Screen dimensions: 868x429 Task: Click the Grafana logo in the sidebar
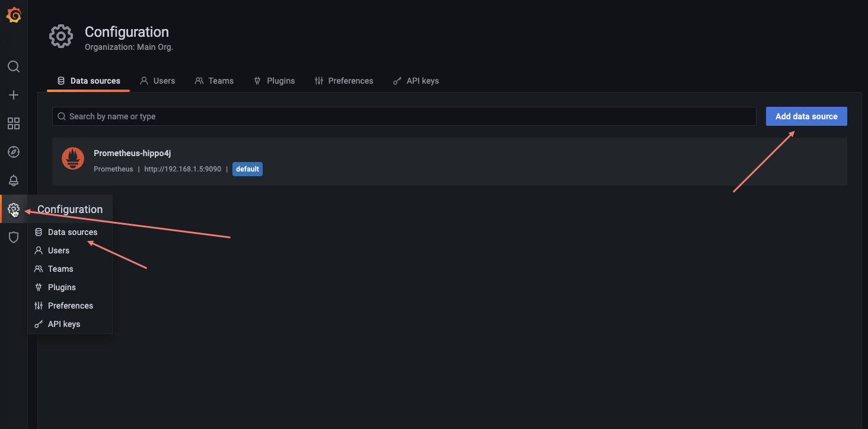point(14,15)
